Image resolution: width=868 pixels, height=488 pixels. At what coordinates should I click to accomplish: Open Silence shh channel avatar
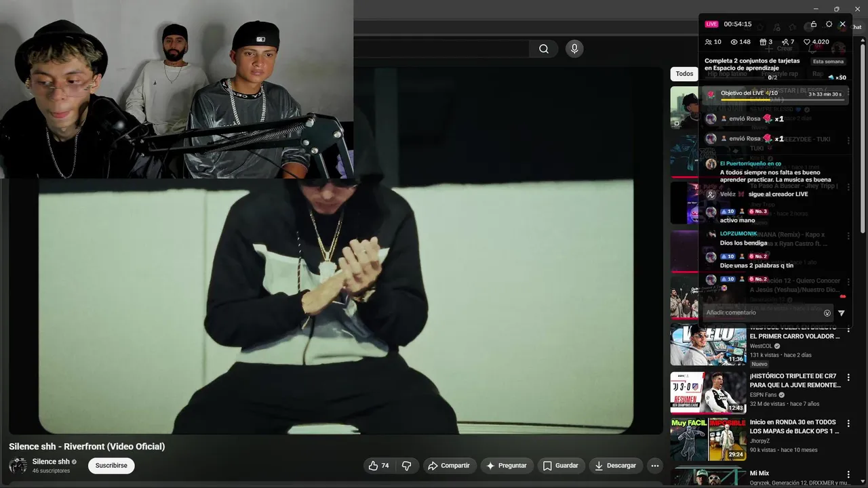pyautogui.click(x=18, y=466)
